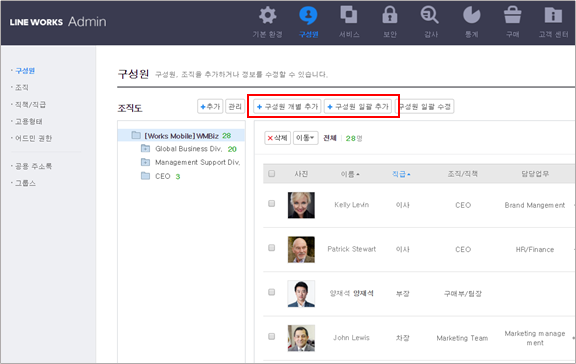The image size is (576, 364).
Task: Check the John Lewis row checkbox
Action: tap(271, 336)
